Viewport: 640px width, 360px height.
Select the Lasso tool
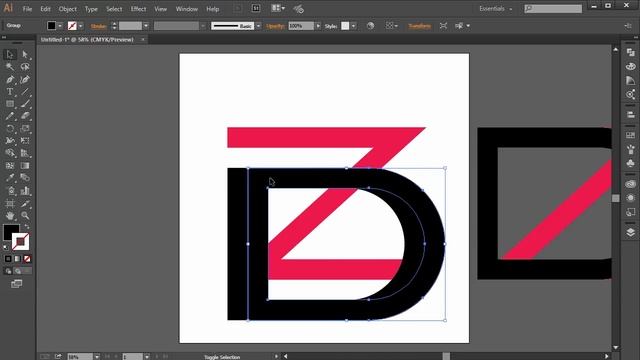tap(25, 67)
